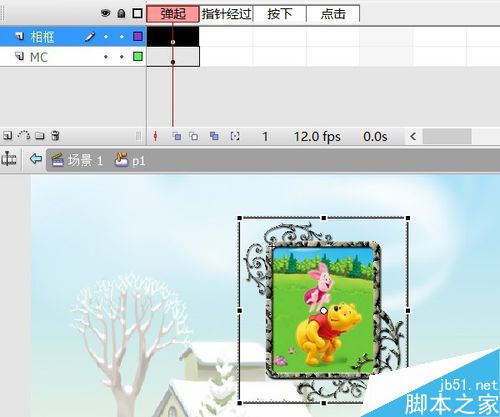Select the 相框 layer
The image size is (500, 417).
coord(73,36)
